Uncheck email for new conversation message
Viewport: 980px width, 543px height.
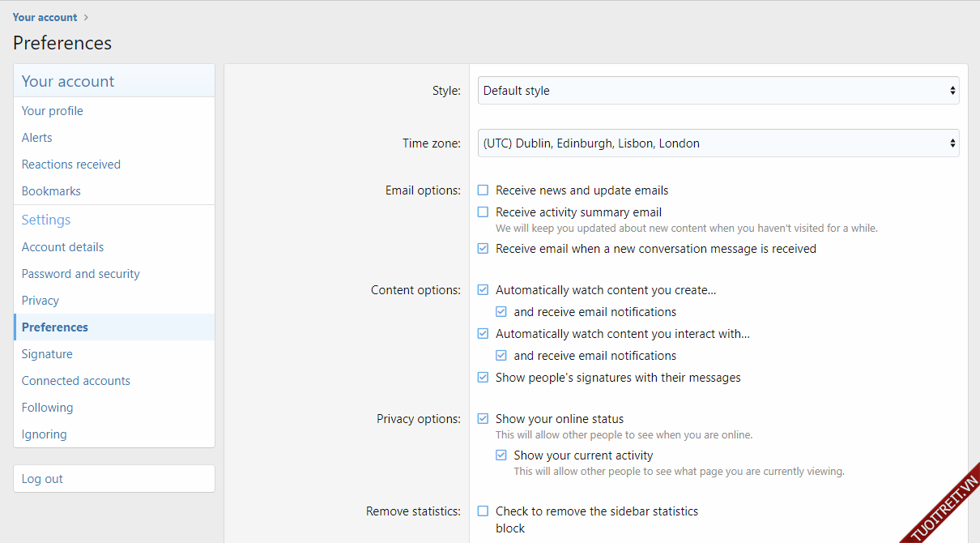click(484, 249)
